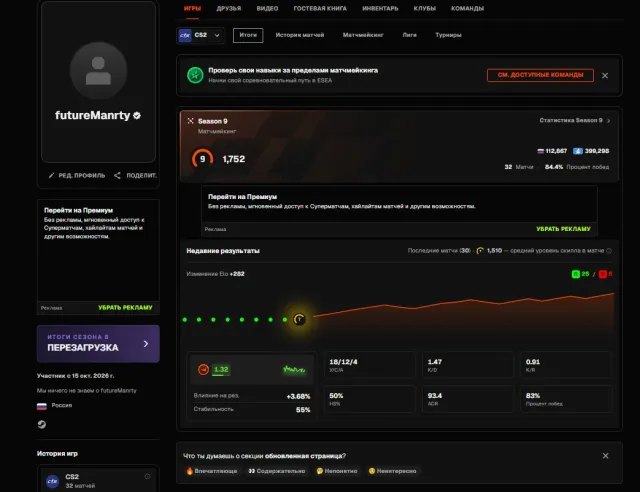This screenshot has width=640, height=492.
Task: Click info icon on CS2 history card
Action: [x=147, y=476]
